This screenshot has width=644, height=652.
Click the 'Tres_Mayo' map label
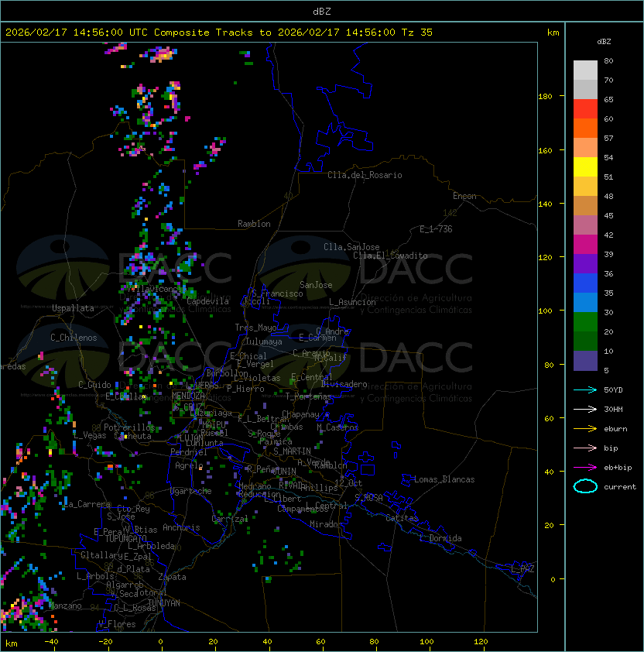pyautogui.click(x=255, y=328)
